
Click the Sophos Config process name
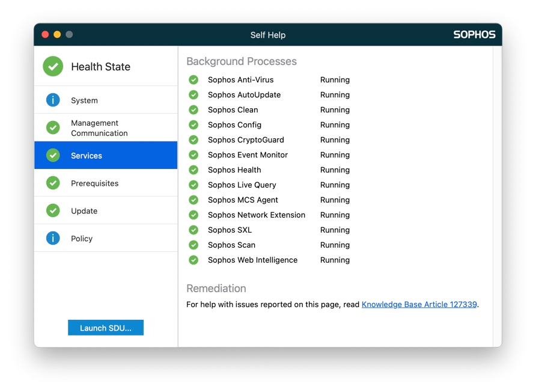234,125
